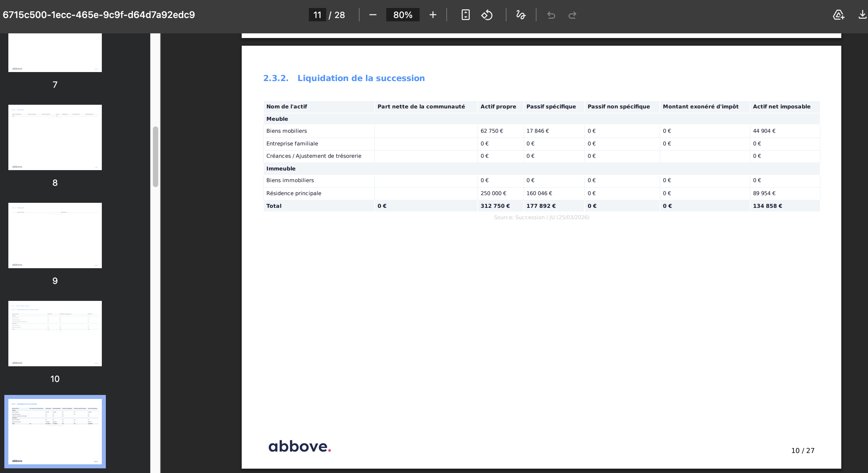Click the thumbnail sidebar scrollbar handle
This screenshot has height=473, width=868.
155,156
